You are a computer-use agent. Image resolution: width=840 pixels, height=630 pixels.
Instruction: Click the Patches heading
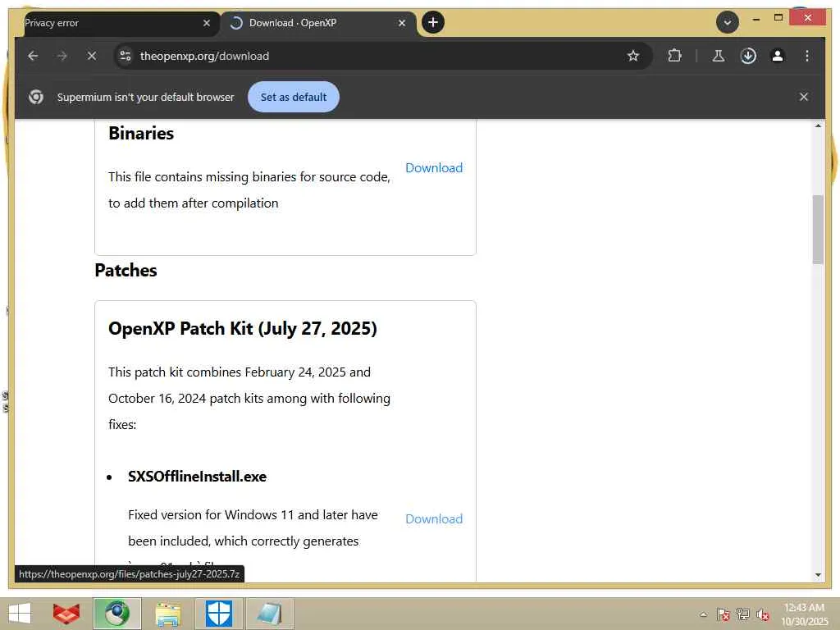pyautogui.click(x=126, y=270)
